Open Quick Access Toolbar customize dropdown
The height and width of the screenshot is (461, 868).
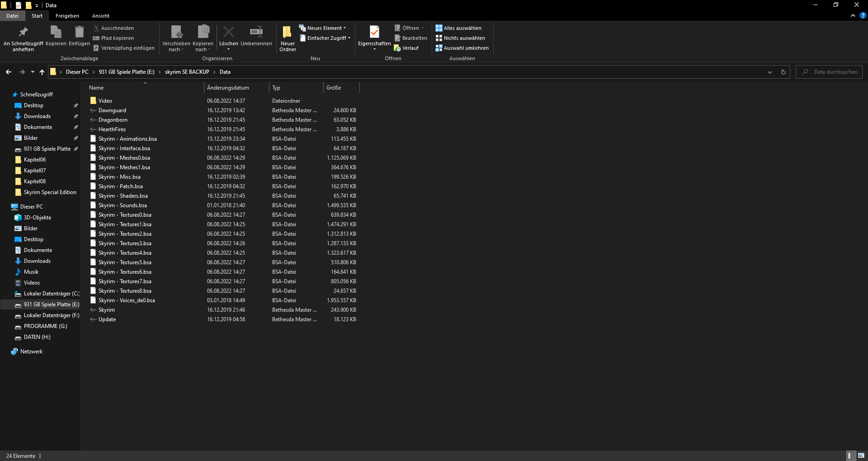pyautogui.click(x=37, y=5)
